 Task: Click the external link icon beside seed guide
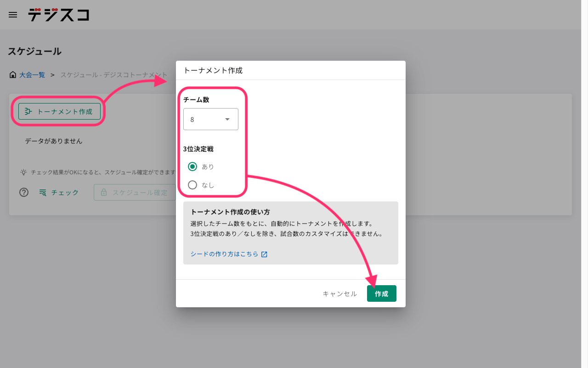tap(264, 254)
